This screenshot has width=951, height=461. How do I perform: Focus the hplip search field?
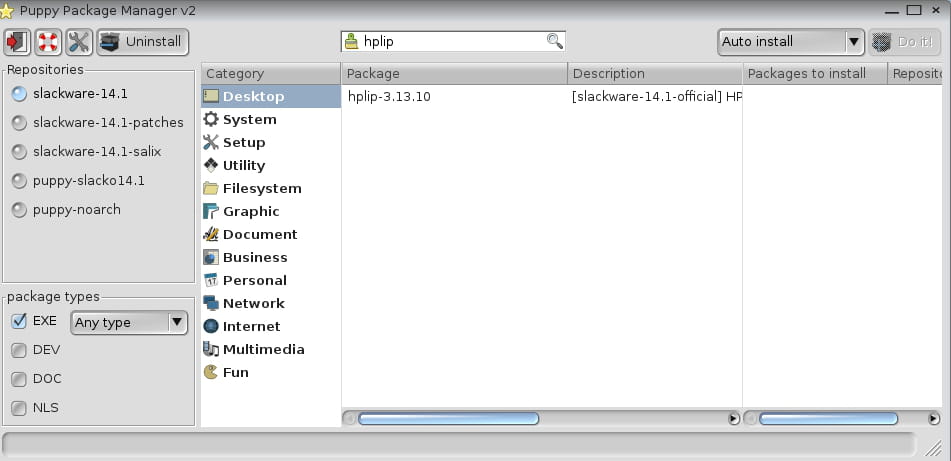click(x=453, y=41)
